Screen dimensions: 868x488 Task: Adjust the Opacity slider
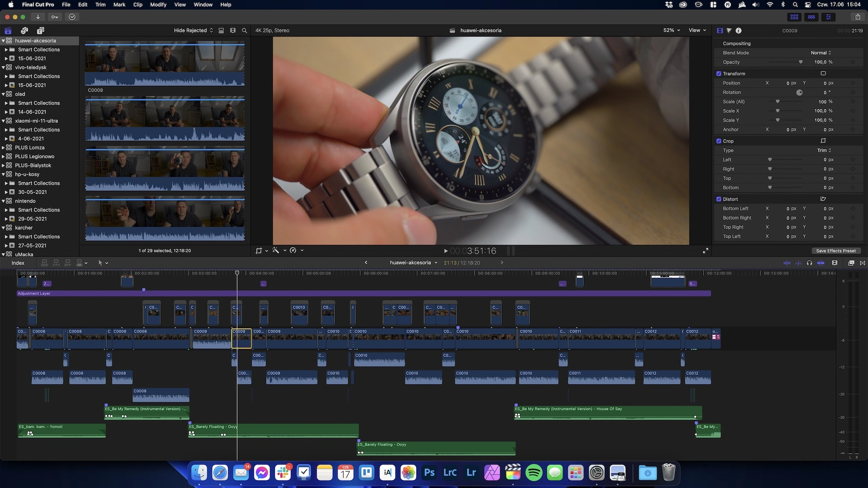click(x=786, y=62)
